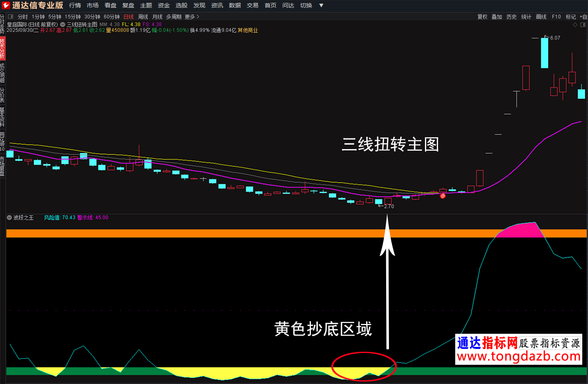Click the FS: 4.38 indicator value
588x384 pixels.
152,25
